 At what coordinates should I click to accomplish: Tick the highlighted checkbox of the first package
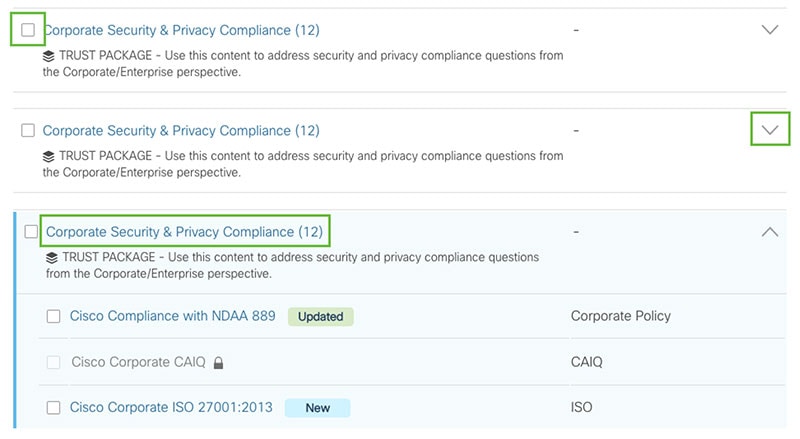[28, 30]
